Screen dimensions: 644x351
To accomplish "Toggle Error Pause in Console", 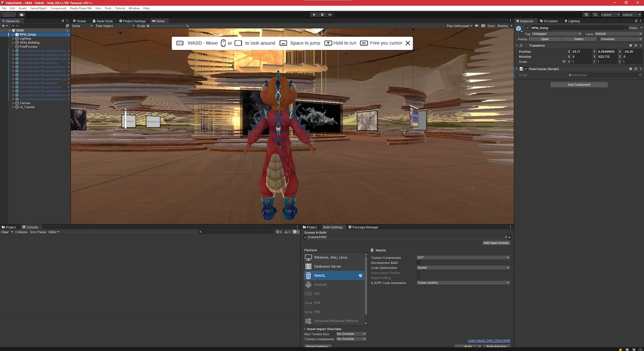I will tap(38, 232).
